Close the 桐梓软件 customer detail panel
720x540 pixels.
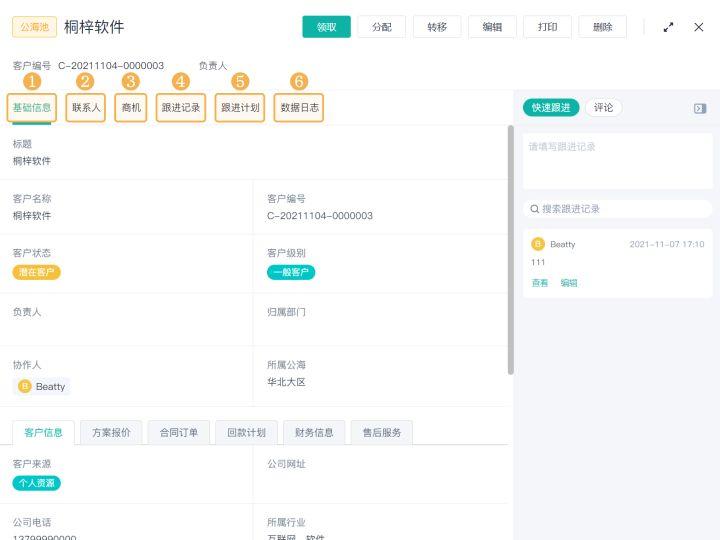pos(699,27)
